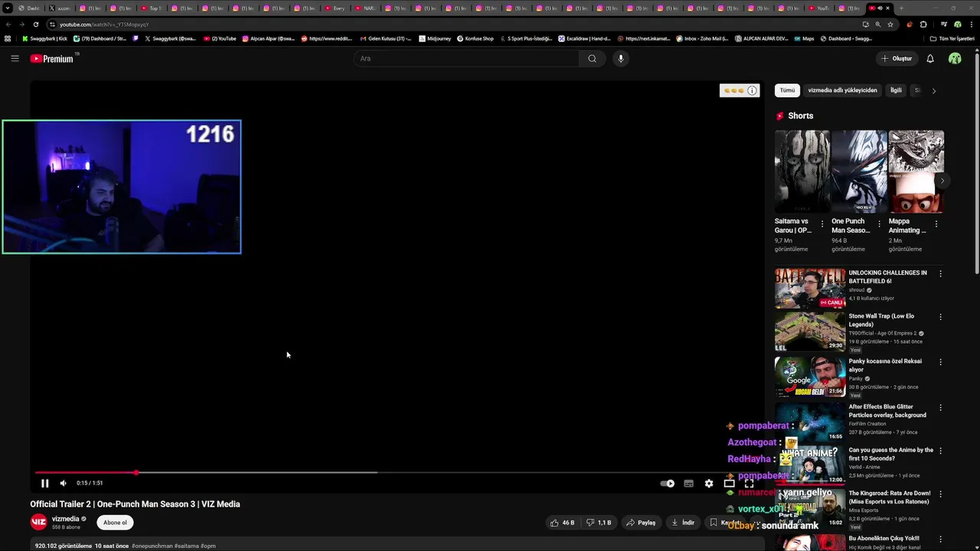Switch to the x.com browser tab
Screen dimensions: 980x551
click(x=60, y=8)
